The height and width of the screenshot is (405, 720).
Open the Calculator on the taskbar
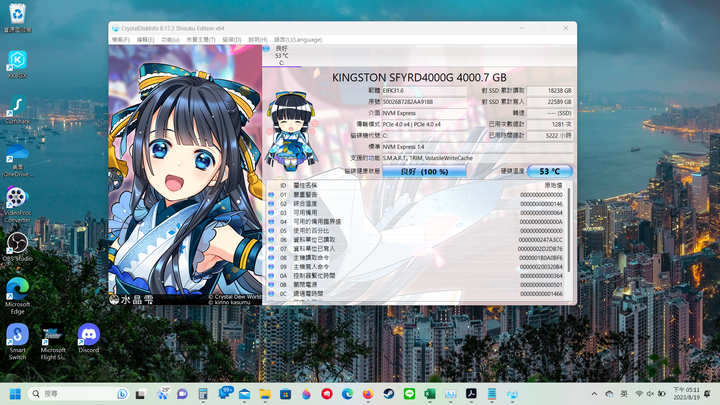click(x=202, y=394)
